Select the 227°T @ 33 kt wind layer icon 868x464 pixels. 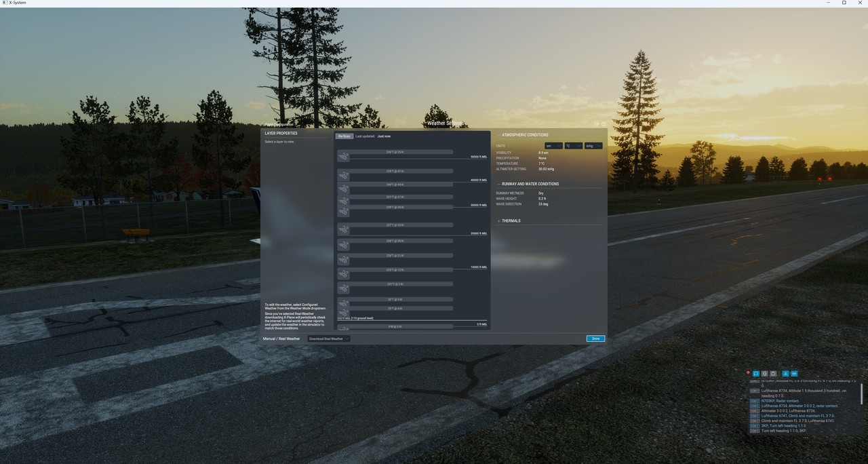[344, 229]
